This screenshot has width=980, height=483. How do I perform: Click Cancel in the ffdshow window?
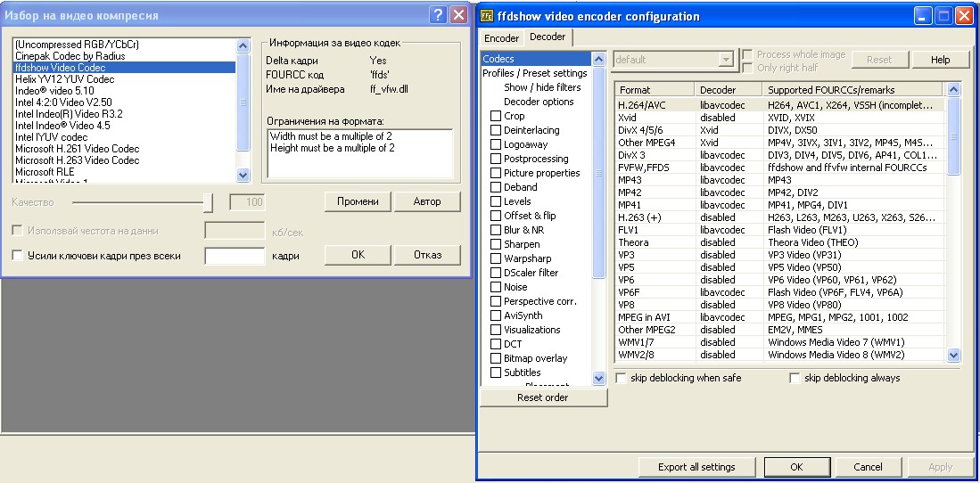tap(868, 467)
